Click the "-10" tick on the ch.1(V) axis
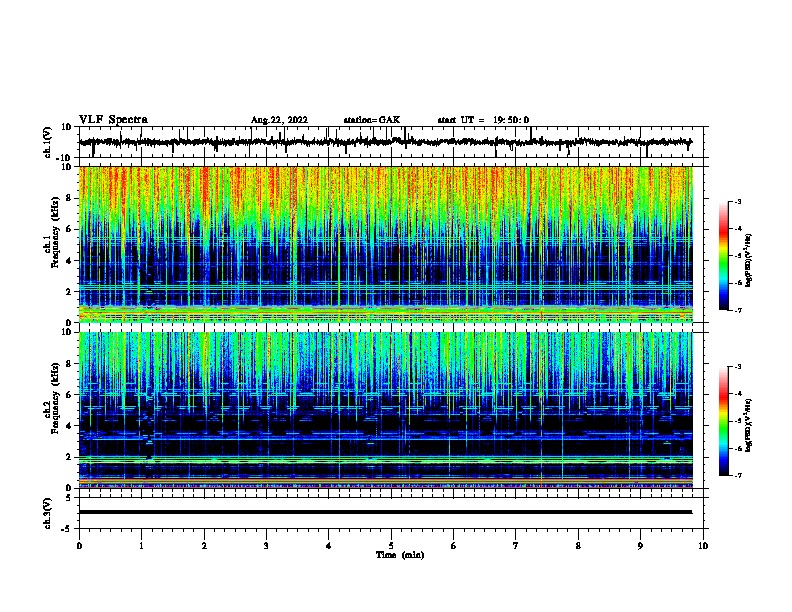The width and height of the screenshot is (792, 612). click(x=65, y=158)
